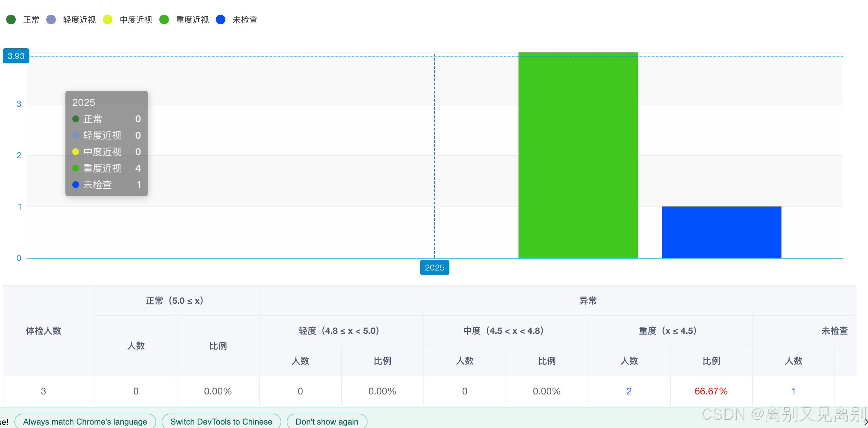Hide the 正常 series via legend label
The image size is (868, 428).
pos(31,20)
